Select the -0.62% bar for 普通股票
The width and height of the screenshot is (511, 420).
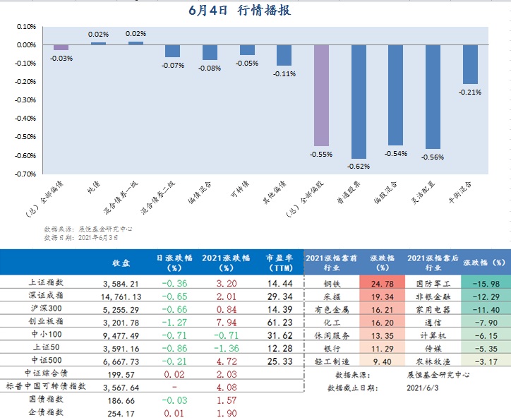click(x=359, y=102)
